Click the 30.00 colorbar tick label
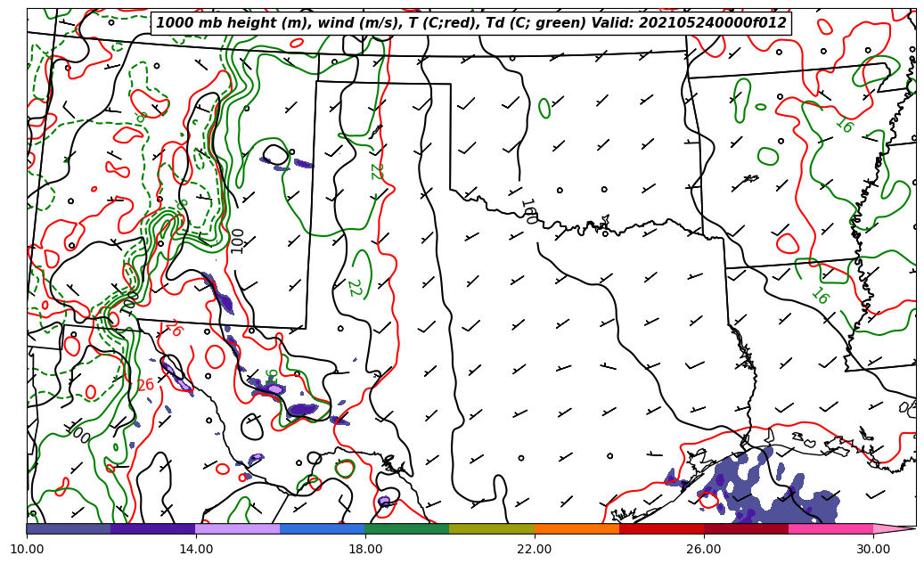This screenshot has height=564, width=924. click(x=873, y=550)
